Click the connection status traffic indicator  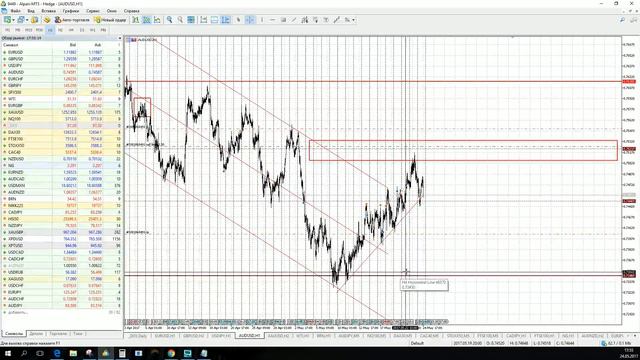617,344
